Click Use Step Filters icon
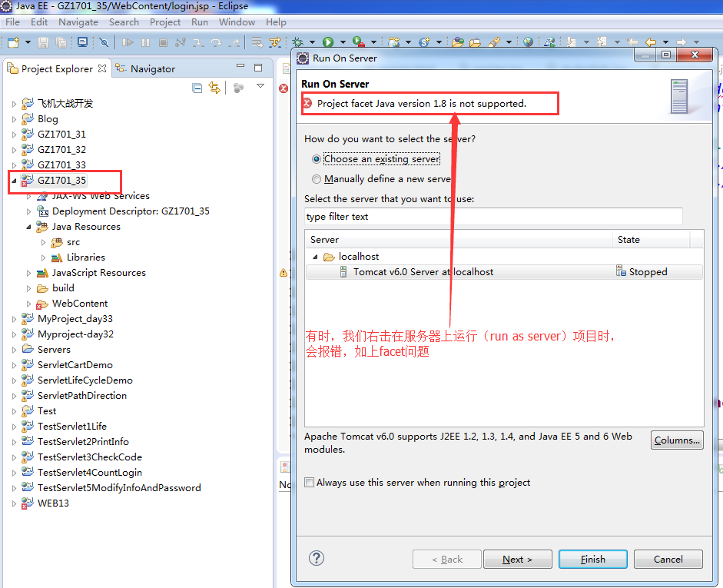 click(x=275, y=42)
